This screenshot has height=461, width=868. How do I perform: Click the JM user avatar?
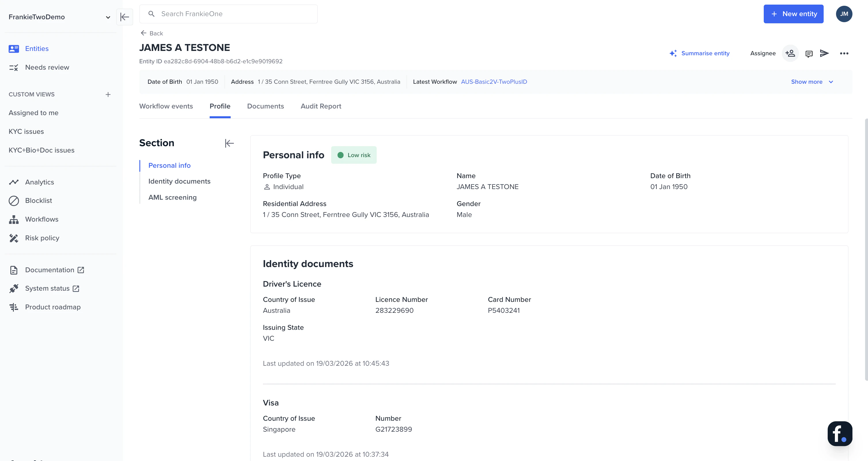(x=844, y=14)
